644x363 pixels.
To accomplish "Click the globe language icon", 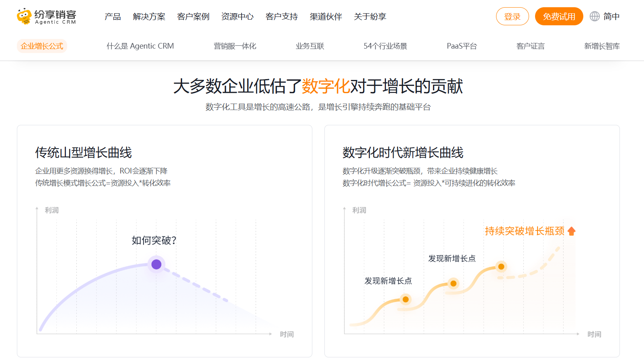I will pyautogui.click(x=595, y=16).
